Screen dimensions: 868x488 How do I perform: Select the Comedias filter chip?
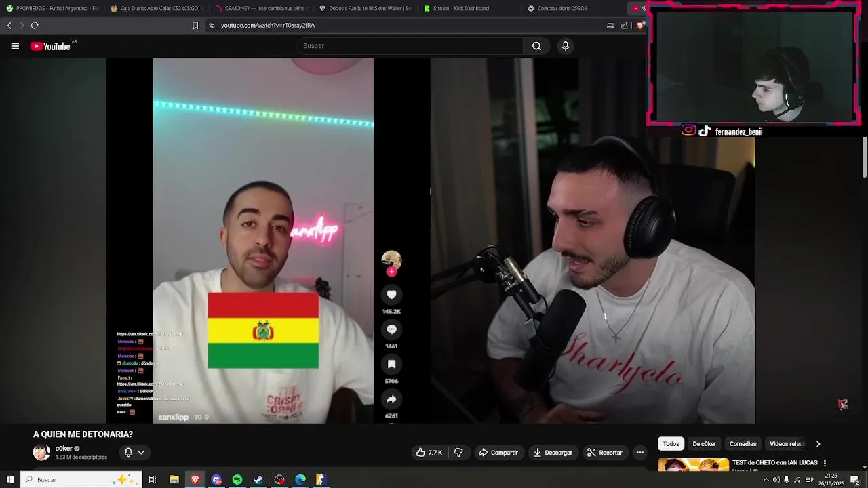tap(743, 444)
